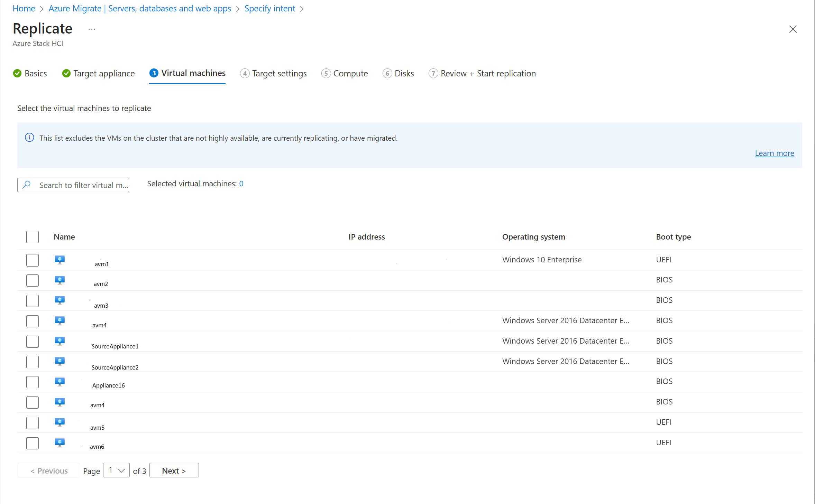815x504 pixels.
Task: Click the VM icon beside avm5
Action: tap(60, 422)
